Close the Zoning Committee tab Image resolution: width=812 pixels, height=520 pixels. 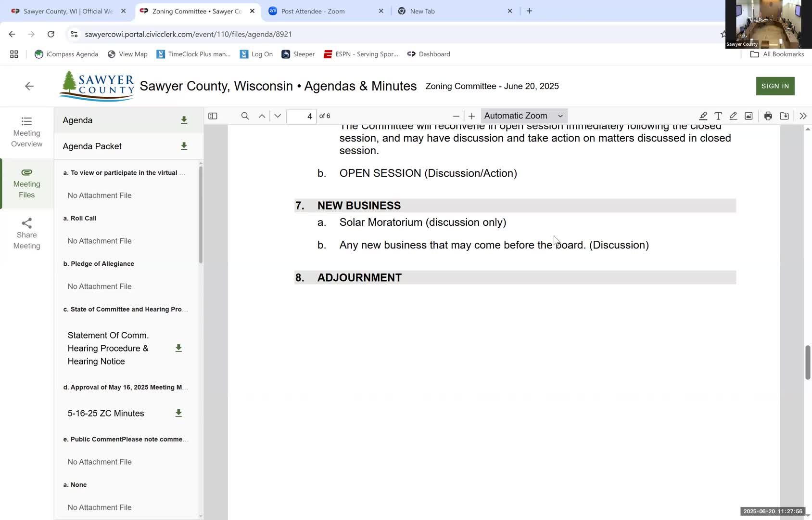(252, 11)
